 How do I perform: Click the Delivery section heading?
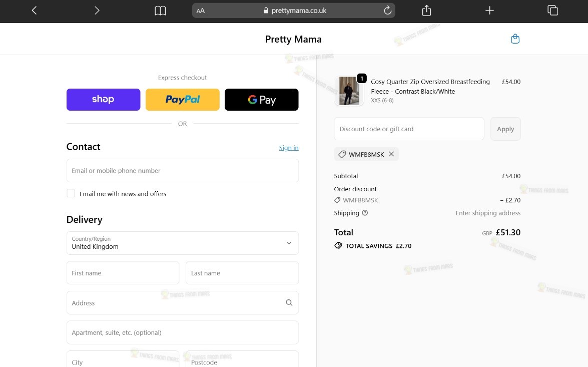pos(85,219)
